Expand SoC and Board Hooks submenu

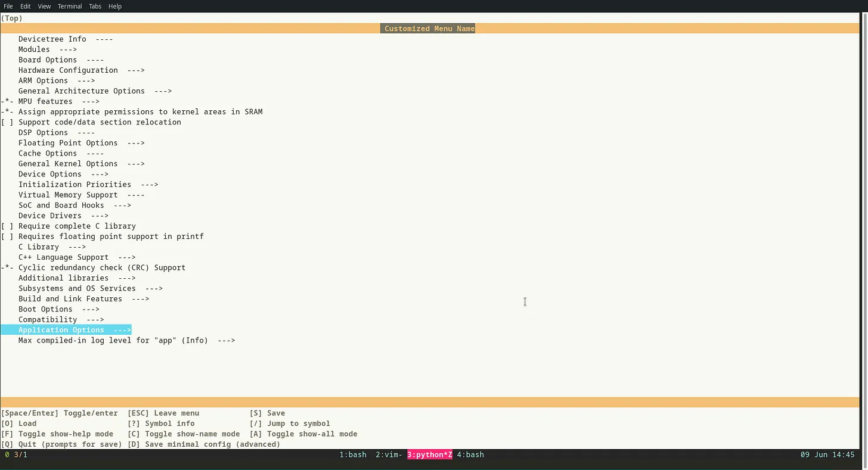[x=75, y=205]
